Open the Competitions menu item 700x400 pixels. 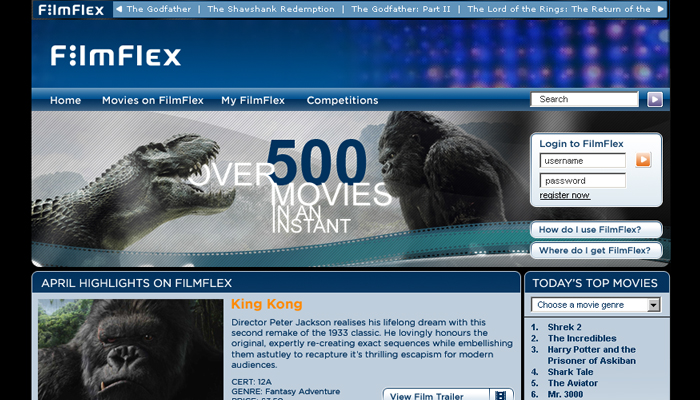(342, 100)
